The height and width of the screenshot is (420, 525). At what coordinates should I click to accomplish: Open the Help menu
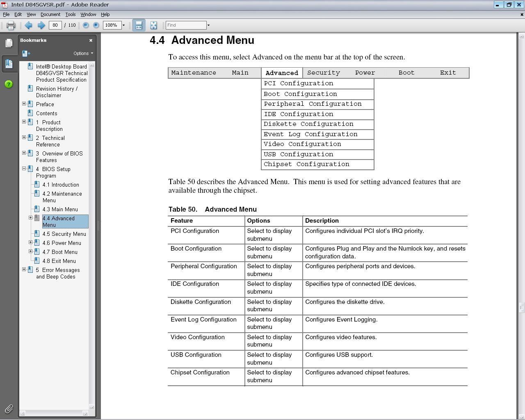coord(105,14)
